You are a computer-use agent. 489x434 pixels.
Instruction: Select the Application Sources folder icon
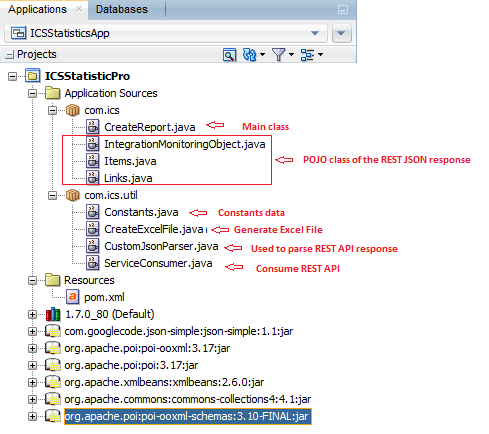52,93
